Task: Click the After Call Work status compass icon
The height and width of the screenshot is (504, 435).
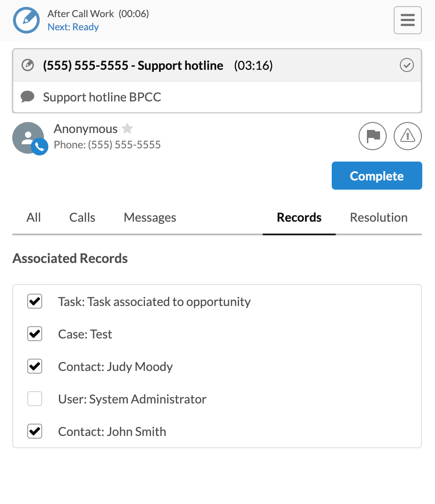Action: 26,20
